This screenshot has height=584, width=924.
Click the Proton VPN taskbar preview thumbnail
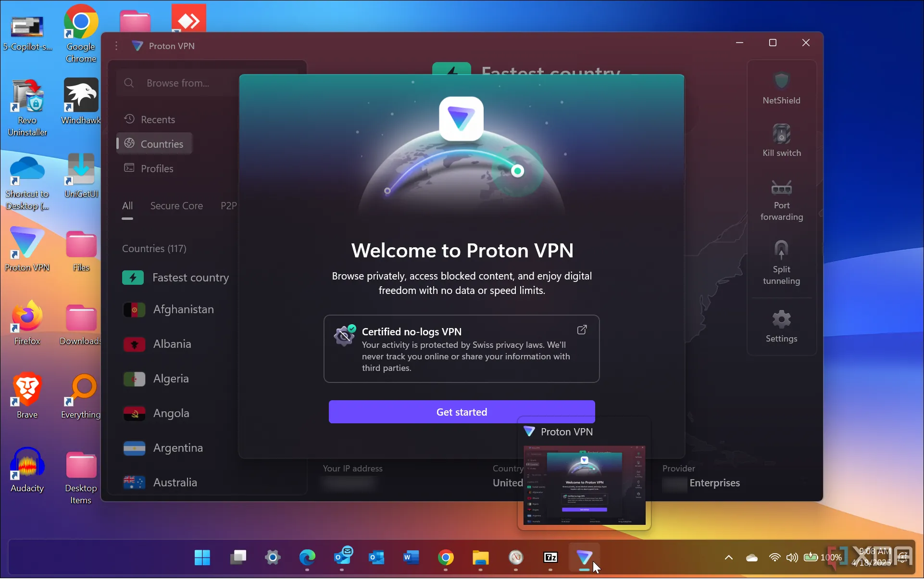584,484
